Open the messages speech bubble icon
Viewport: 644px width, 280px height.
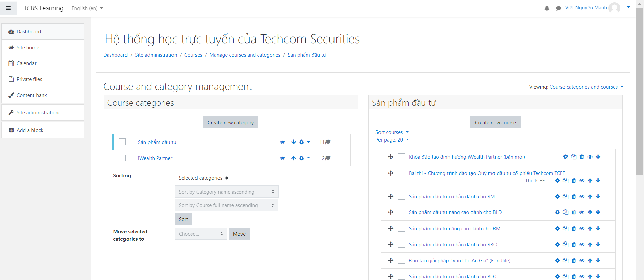pyautogui.click(x=558, y=8)
